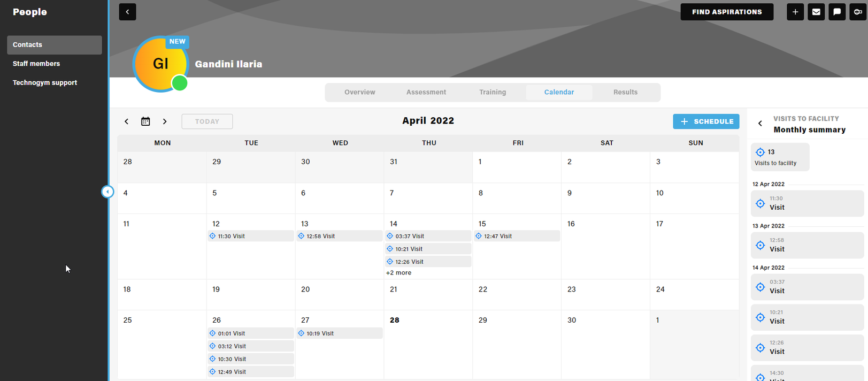Select the 12:58 Visit card in summary panel

(x=808, y=245)
